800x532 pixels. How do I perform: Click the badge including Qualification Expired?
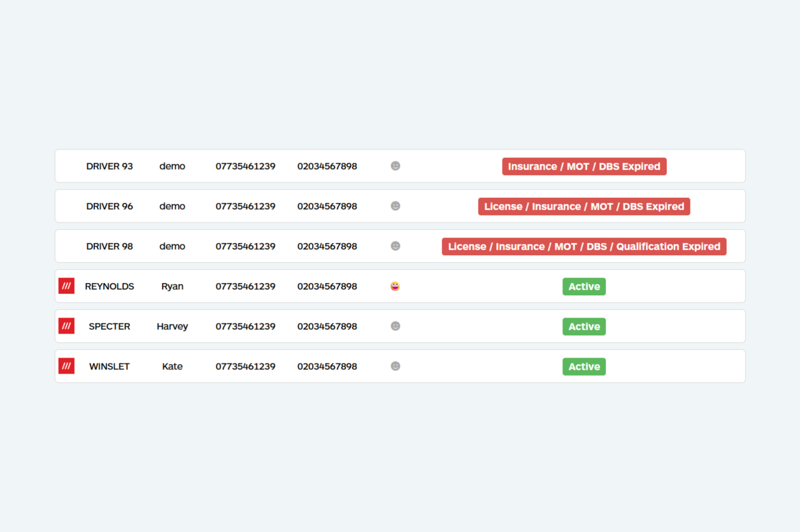click(584, 247)
